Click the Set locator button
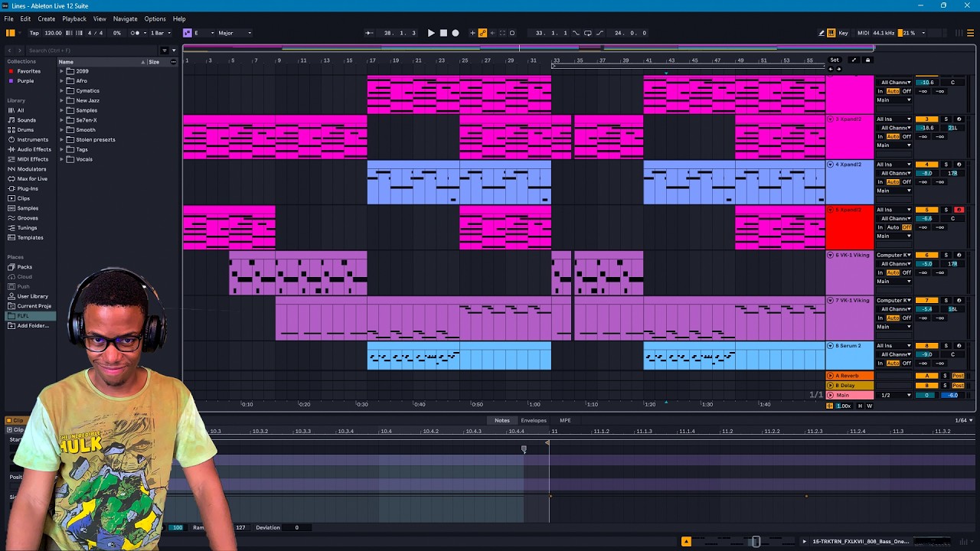980x551 pixels. tap(835, 60)
